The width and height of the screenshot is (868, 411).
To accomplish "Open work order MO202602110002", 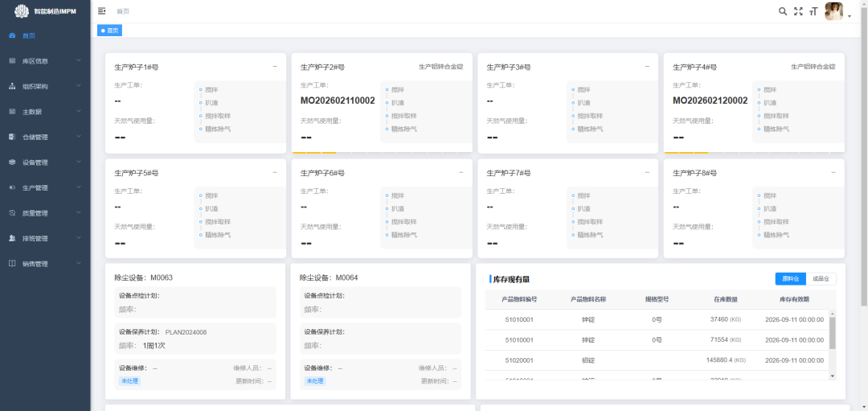I will pos(338,101).
